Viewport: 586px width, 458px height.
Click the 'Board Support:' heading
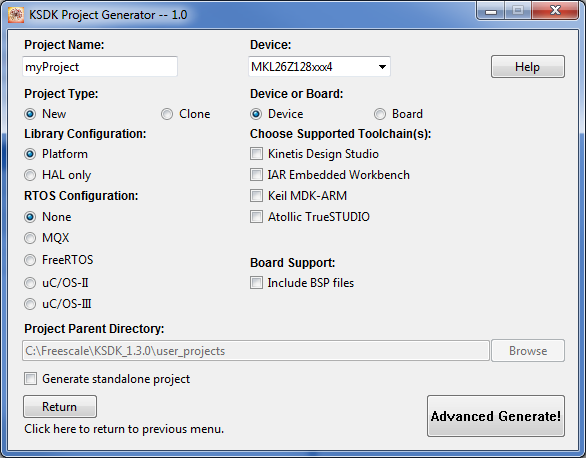(293, 263)
